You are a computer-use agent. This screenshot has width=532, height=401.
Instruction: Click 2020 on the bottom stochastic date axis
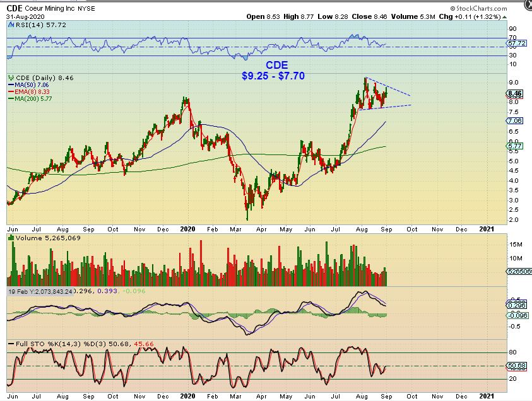(187, 396)
